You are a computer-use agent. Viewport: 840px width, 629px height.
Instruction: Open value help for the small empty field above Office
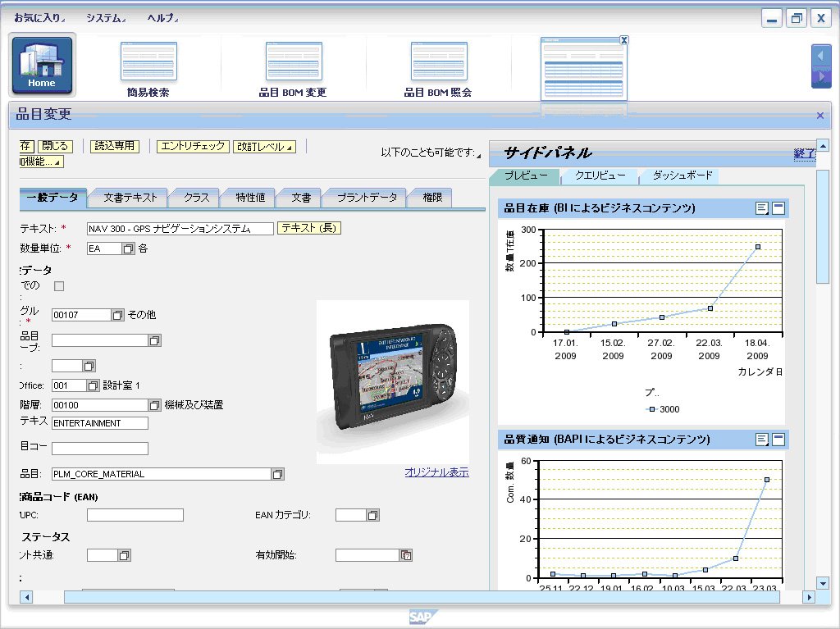(x=89, y=366)
